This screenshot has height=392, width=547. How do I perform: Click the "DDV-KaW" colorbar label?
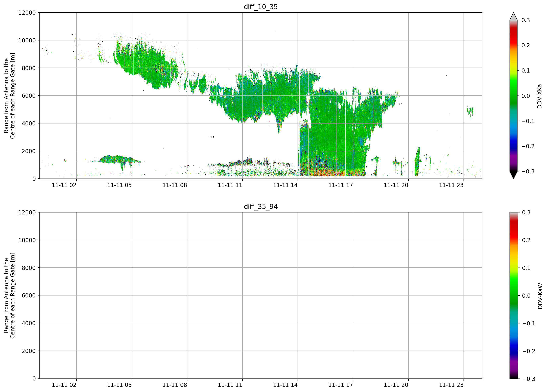click(x=540, y=296)
